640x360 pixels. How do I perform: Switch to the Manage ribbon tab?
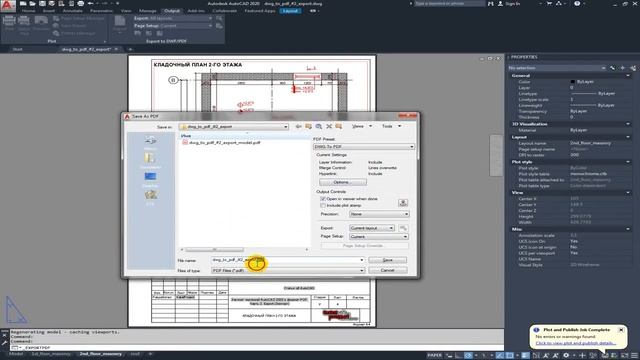[x=148, y=11]
